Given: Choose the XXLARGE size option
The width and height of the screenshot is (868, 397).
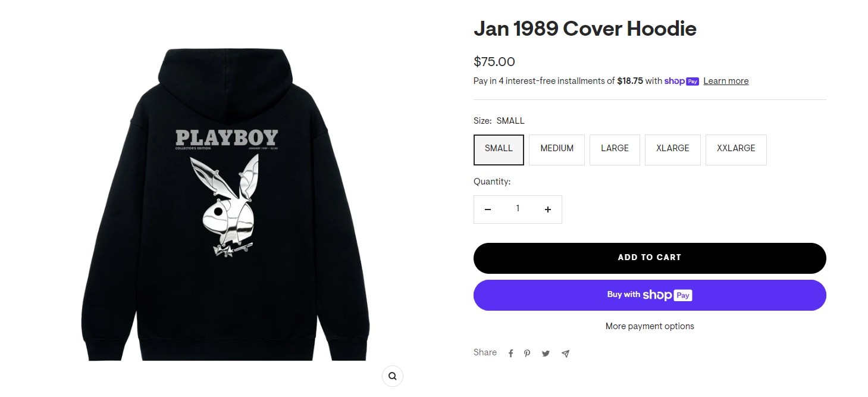Looking at the screenshot, I should pos(736,149).
